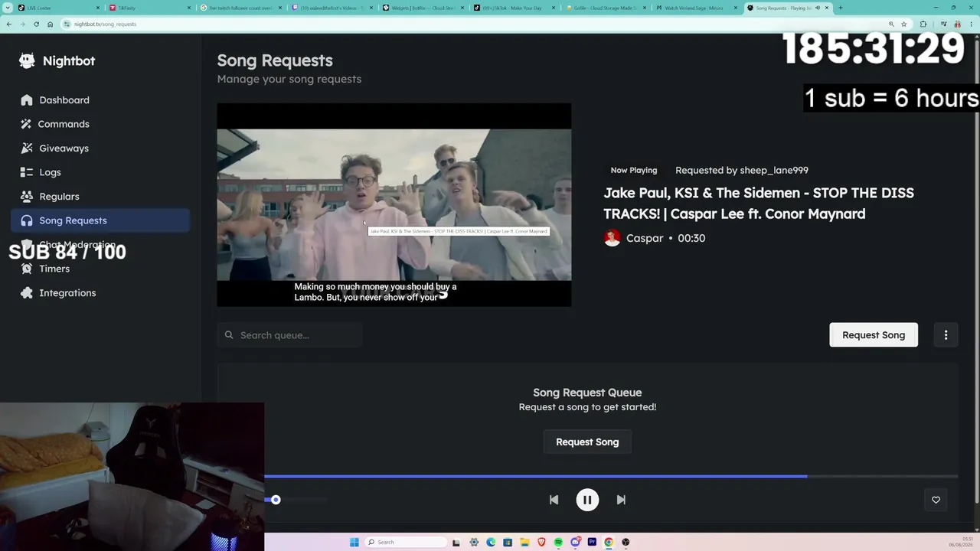Switch to the Gofile Cloud Storage tab
Viewport: 980px width, 551px height.
point(606,8)
